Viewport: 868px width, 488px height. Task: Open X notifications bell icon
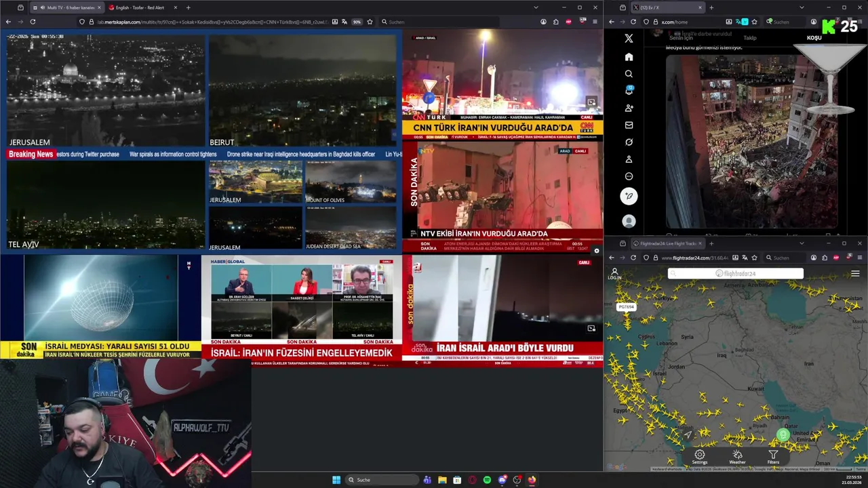click(629, 91)
